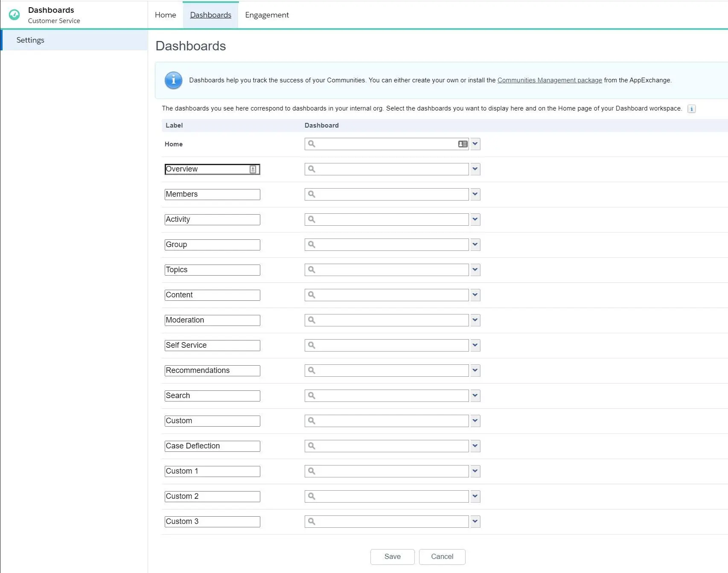Click the Search label text field
The width and height of the screenshot is (728, 573).
212,396
